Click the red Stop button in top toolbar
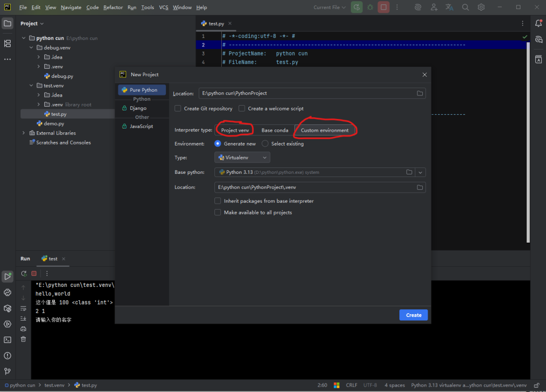This screenshot has width=546, height=392. tap(383, 7)
